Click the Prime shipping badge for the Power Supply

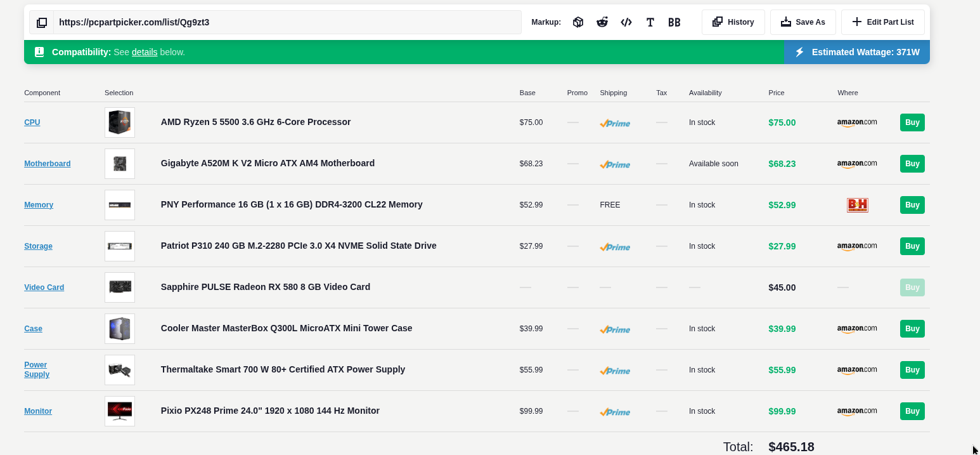(x=615, y=371)
